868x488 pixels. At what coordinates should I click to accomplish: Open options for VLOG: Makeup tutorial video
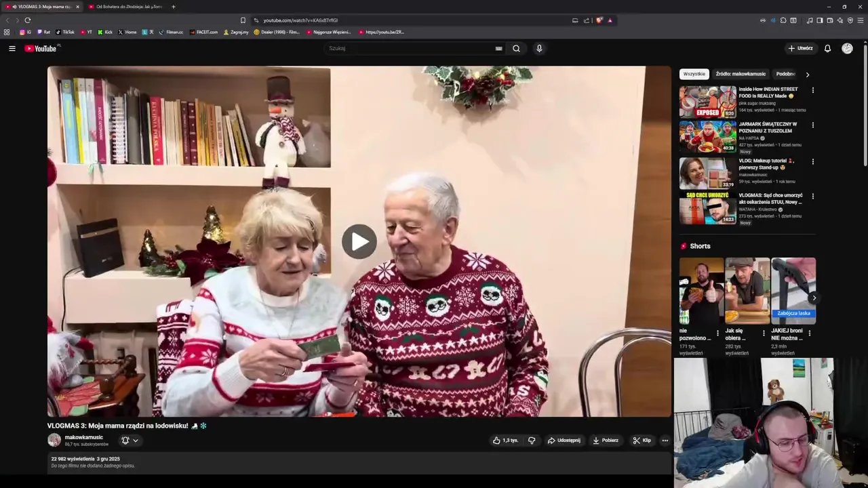tap(812, 162)
